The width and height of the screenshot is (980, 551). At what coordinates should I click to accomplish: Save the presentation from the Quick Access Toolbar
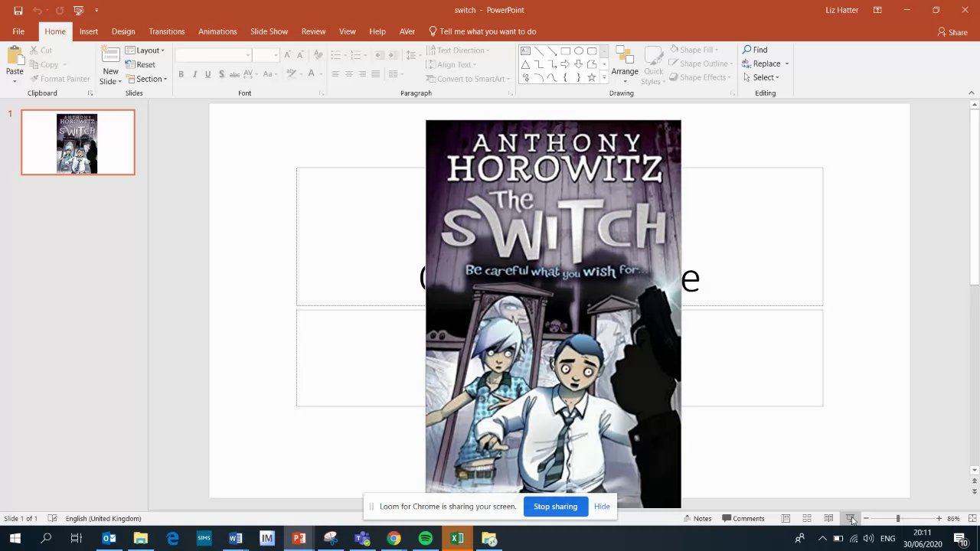[x=18, y=11]
